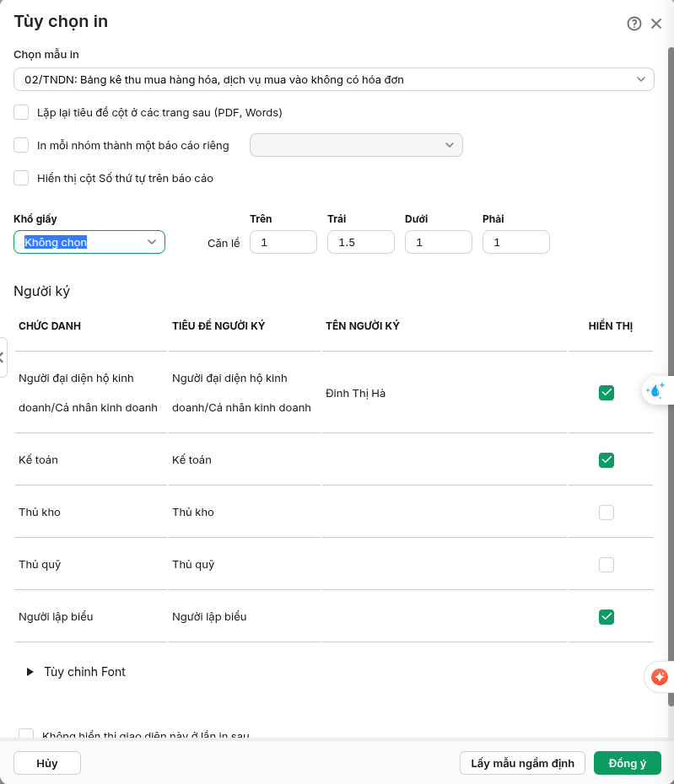
Task: Open the help question mark icon
Action: coord(634,24)
